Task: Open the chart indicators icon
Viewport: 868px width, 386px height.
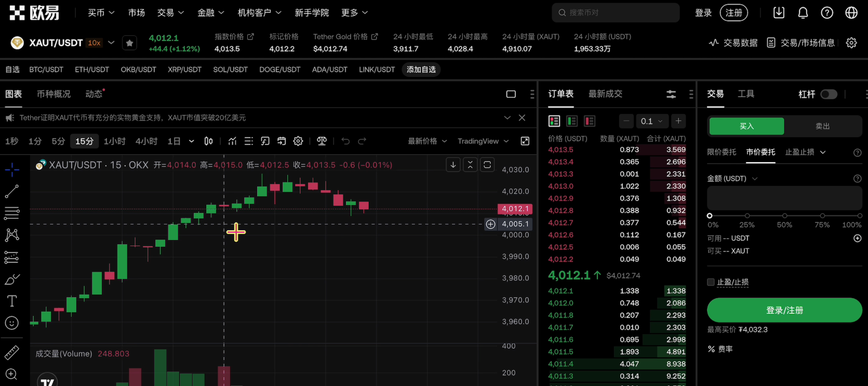Action: 232,141
